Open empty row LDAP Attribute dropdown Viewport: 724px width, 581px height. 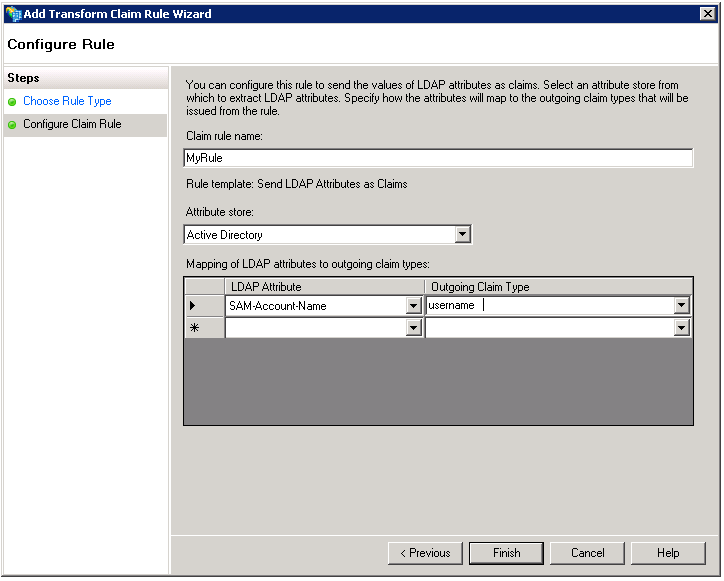413,328
